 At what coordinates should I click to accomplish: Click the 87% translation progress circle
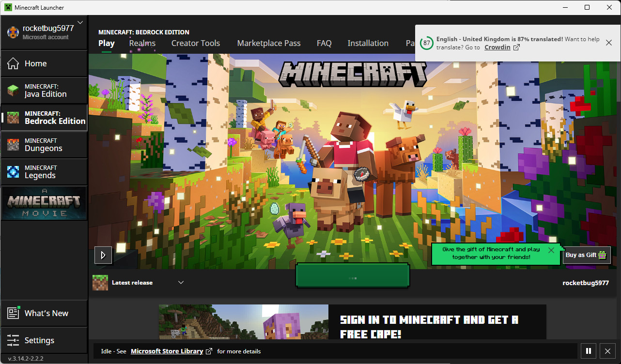coord(426,43)
